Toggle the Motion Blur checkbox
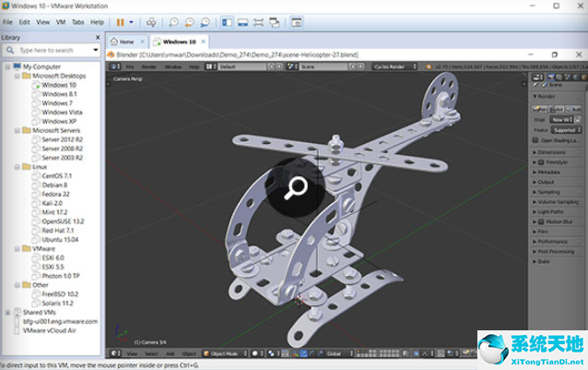Image resolution: width=588 pixels, height=370 pixels. click(541, 221)
